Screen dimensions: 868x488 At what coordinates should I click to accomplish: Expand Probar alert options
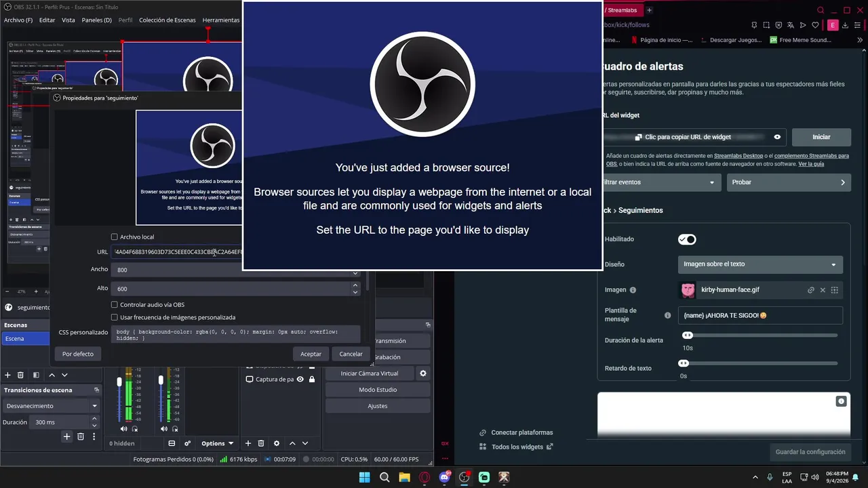point(789,182)
